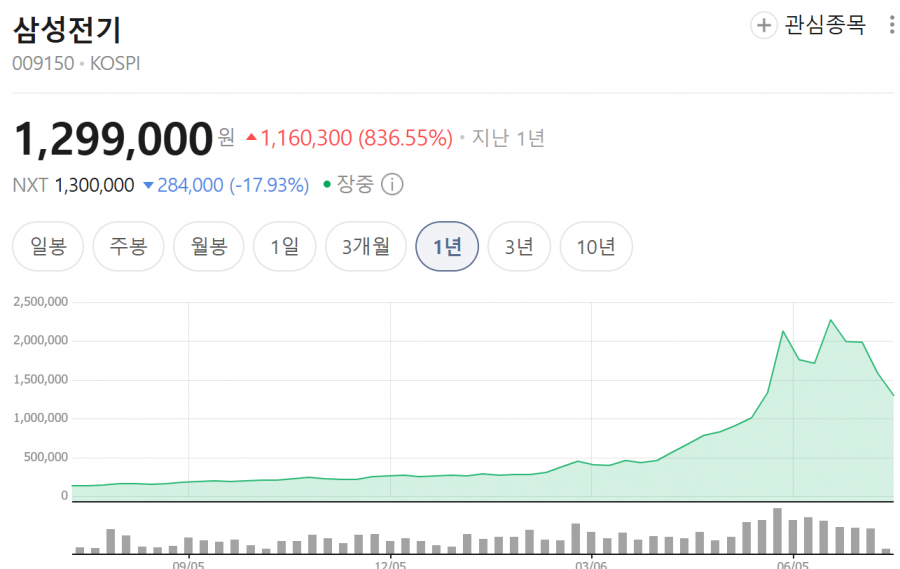The image size is (900, 569).
Task: Show the 3개월 chart range
Action: [x=366, y=246]
